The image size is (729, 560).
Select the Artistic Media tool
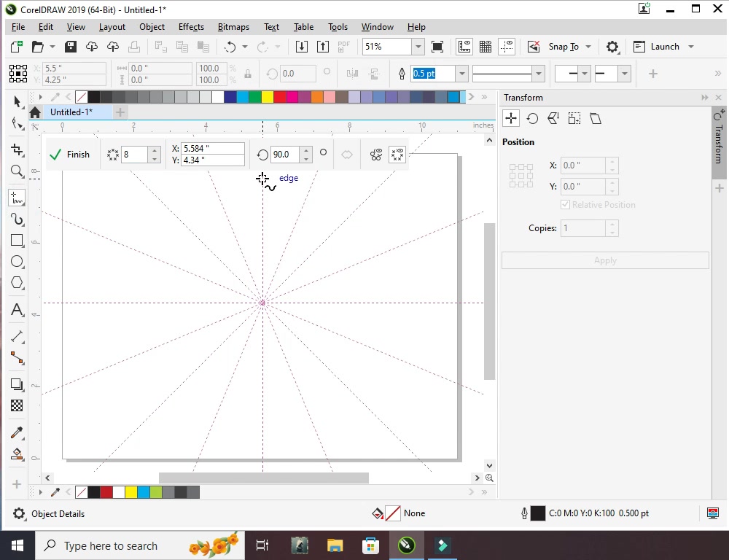click(x=17, y=219)
